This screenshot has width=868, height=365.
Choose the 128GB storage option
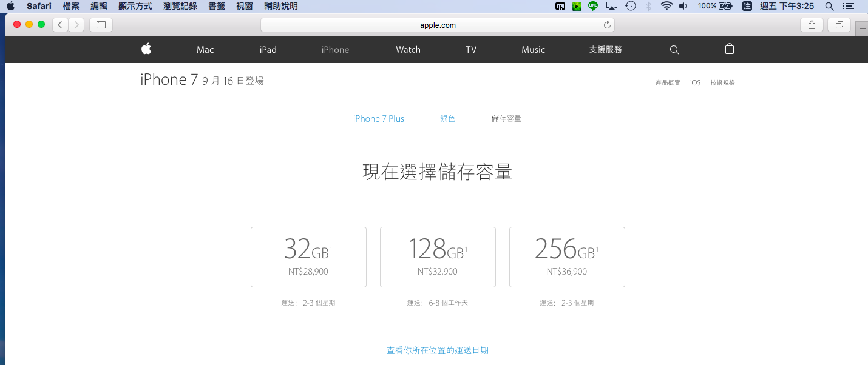(x=438, y=256)
